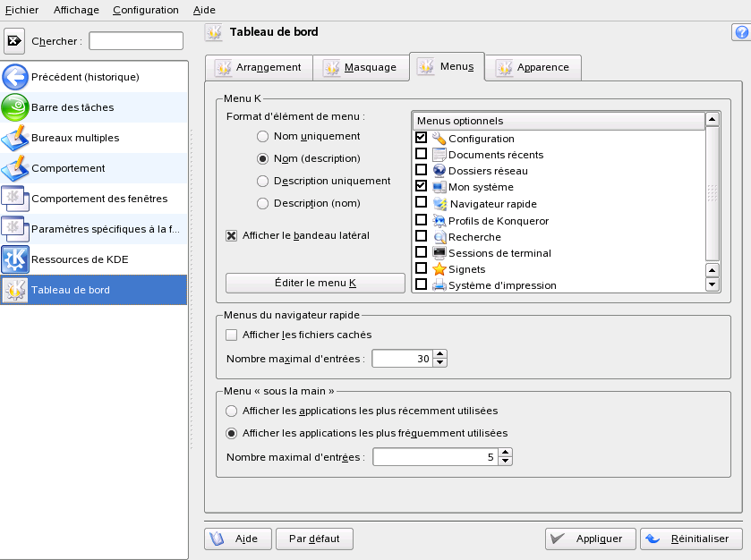Click the Recherche magnifier icon
The image size is (751, 560).
[439, 237]
